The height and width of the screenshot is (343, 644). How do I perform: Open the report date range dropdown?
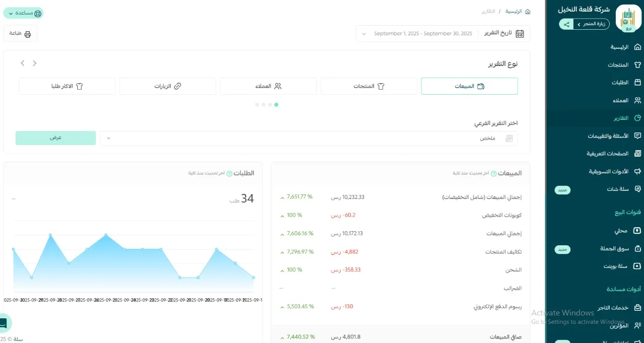pyautogui.click(x=418, y=34)
